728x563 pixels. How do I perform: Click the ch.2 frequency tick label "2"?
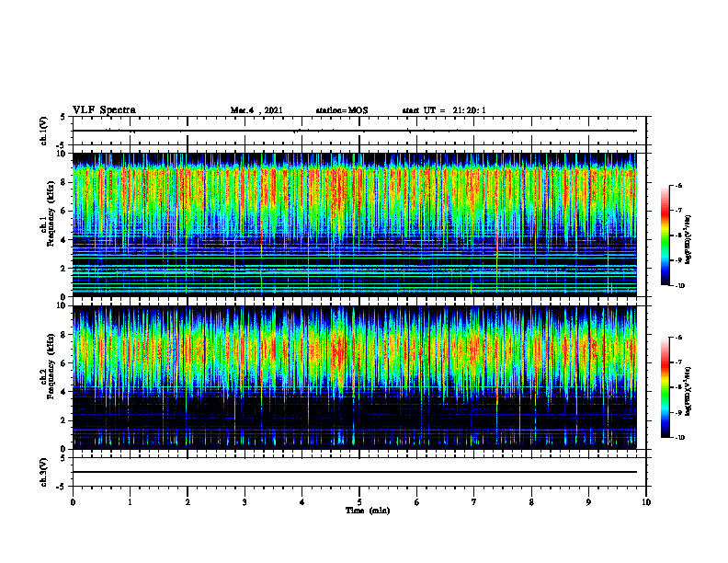(x=64, y=420)
